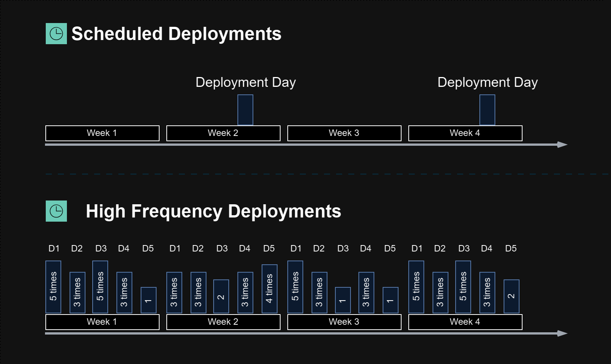Select Week 3 D2 bar labeled 3 times
Viewport: 611px width, 364px height.
(319, 293)
